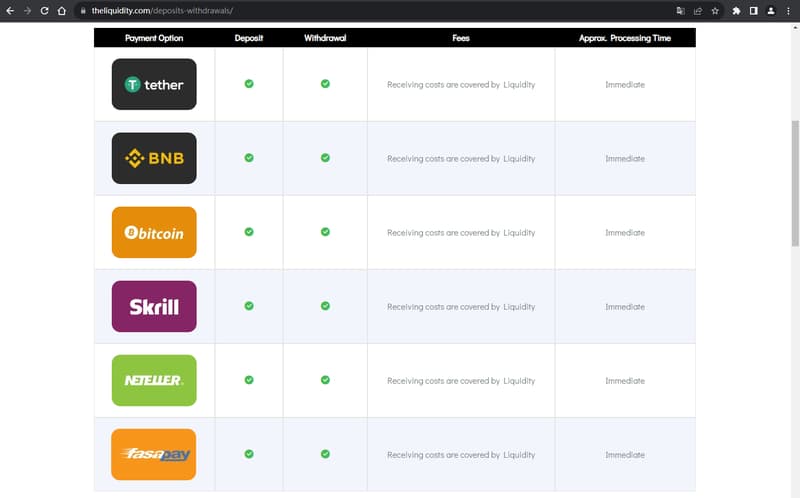The height and width of the screenshot is (498, 800).
Task: Click the Payment Option column header
Action: click(x=154, y=38)
